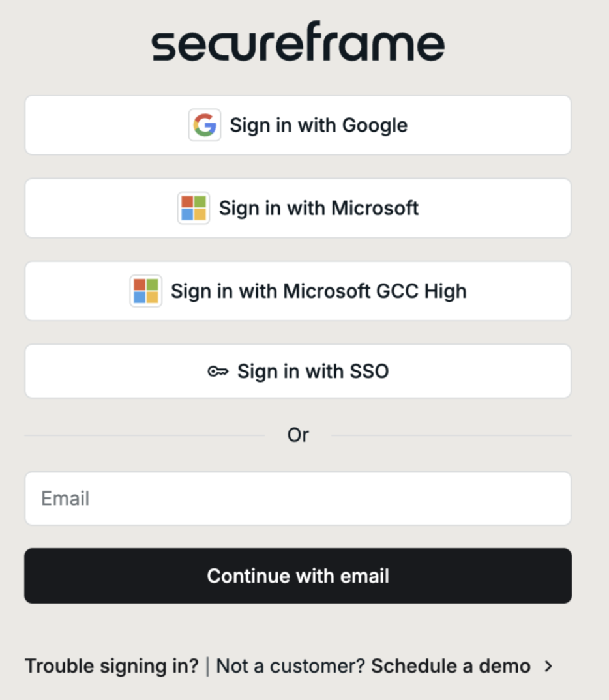This screenshot has width=609, height=700.
Task: Click the Secureframe logo
Action: point(297,42)
